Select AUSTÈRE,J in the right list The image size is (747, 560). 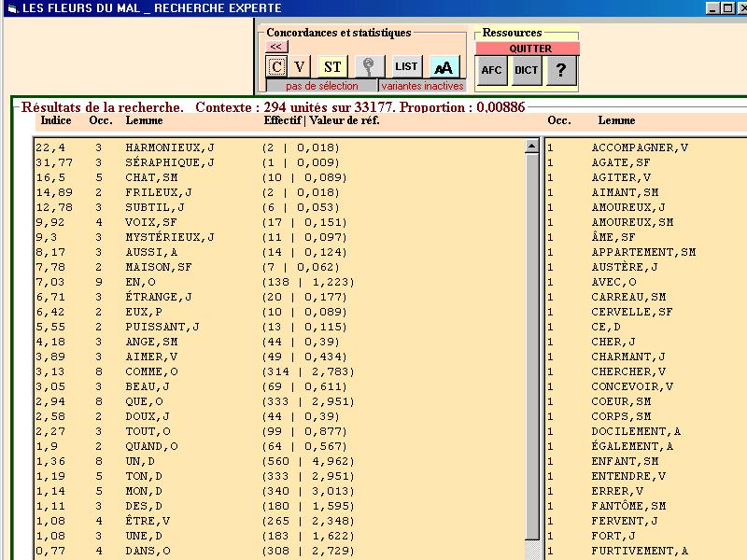click(646, 267)
